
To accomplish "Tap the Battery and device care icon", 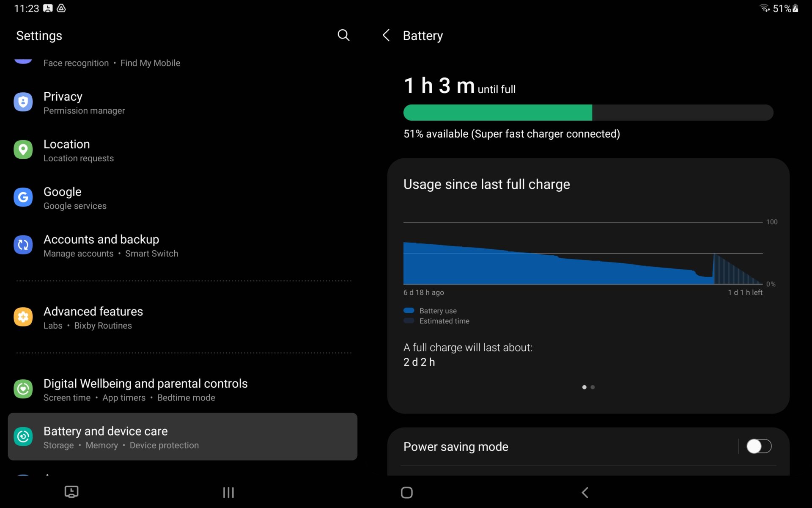I will (23, 436).
